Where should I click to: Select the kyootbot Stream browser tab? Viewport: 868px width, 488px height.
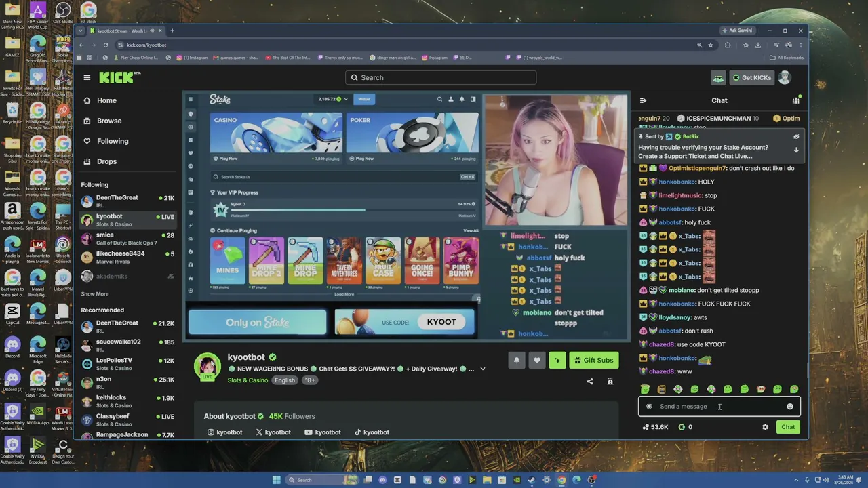[126, 30]
